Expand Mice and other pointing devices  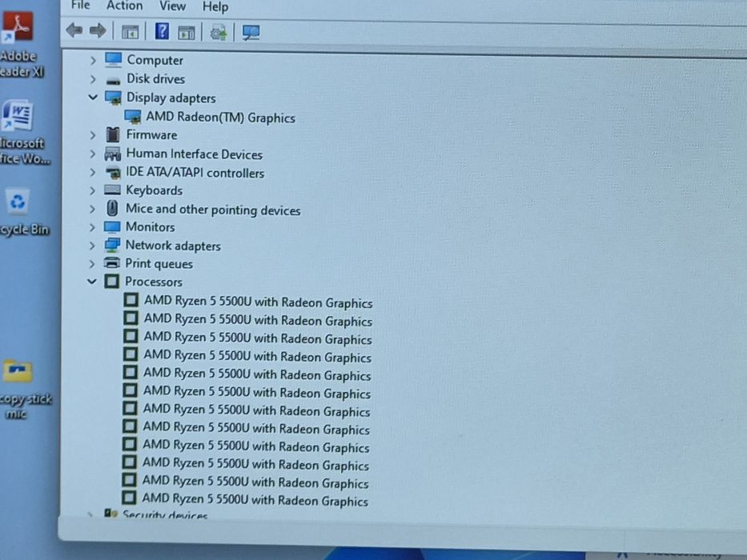[x=92, y=209]
